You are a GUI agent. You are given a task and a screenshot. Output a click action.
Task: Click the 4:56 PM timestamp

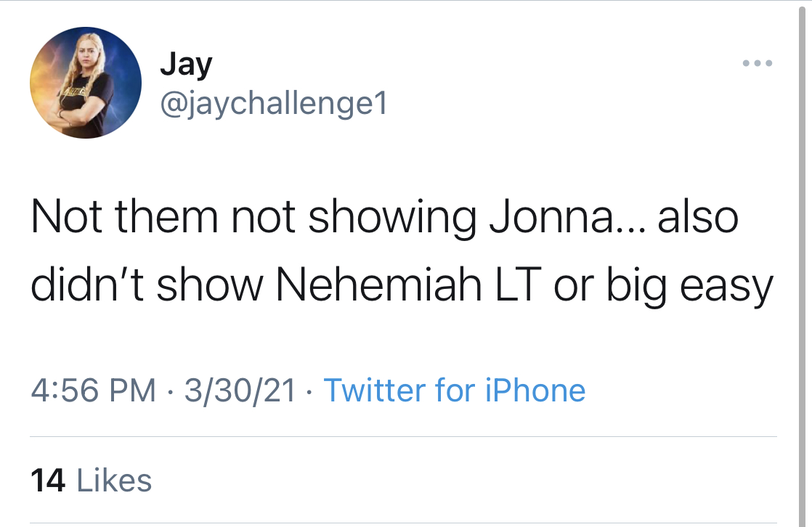pos(93,390)
